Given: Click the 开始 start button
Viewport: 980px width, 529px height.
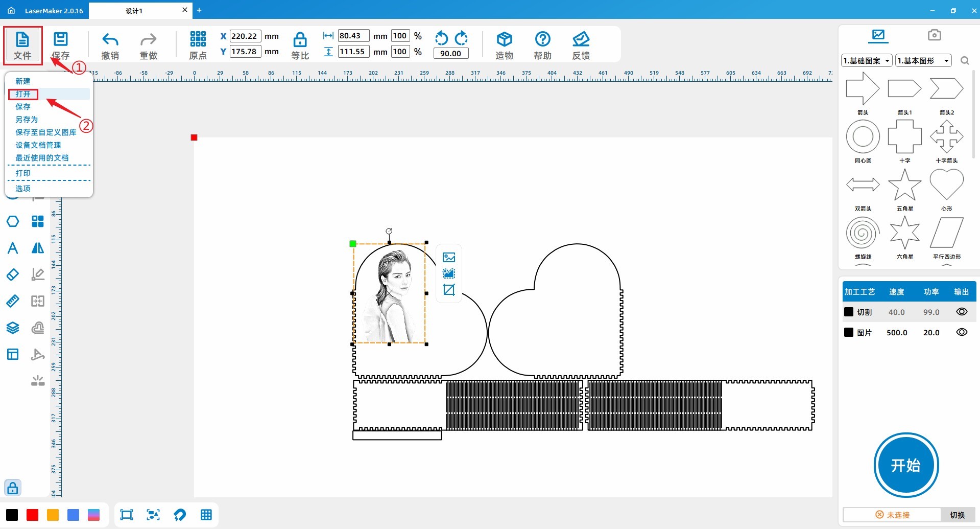Looking at the screenshot, I should [906, 465].
